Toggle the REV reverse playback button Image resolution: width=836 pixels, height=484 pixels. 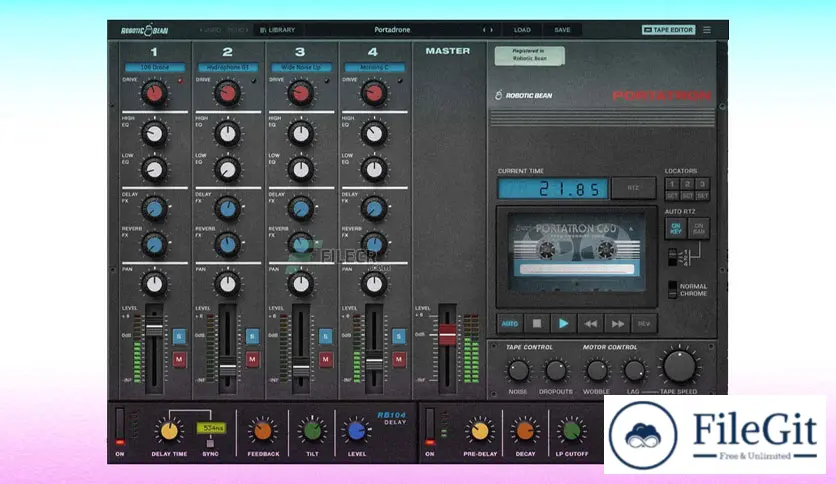(644, 324)
